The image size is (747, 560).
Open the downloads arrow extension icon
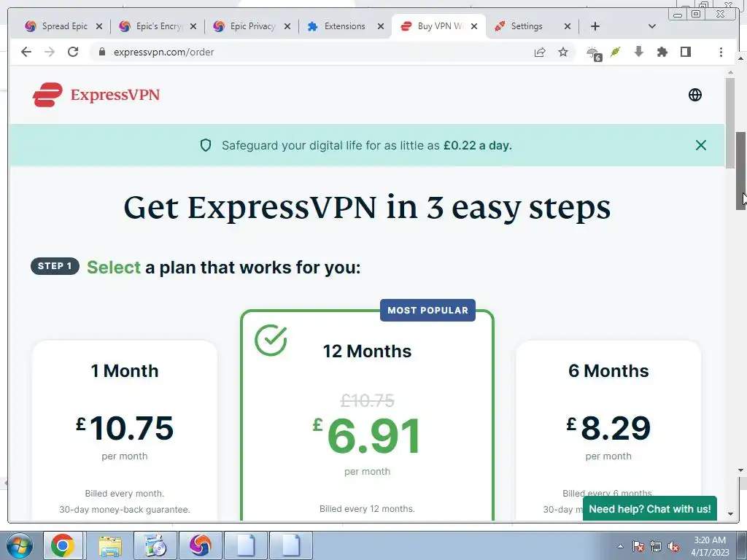click(x=639, y=52)
